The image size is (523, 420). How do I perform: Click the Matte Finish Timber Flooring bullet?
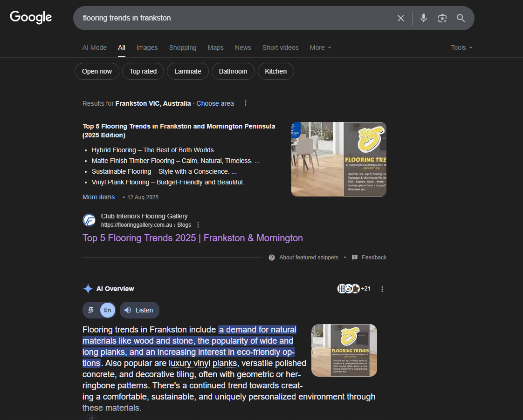point(176,161)
